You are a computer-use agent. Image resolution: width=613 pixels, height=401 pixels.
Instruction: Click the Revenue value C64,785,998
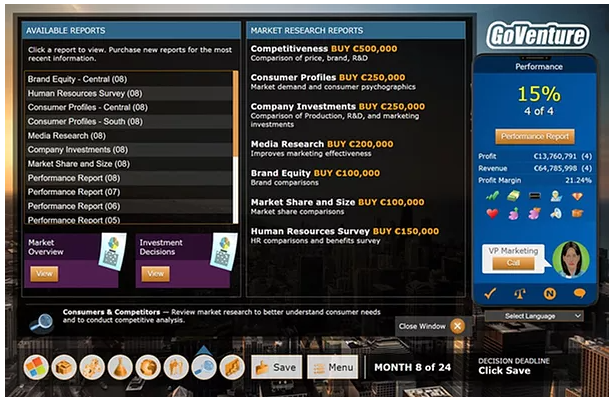coord(555,168)
